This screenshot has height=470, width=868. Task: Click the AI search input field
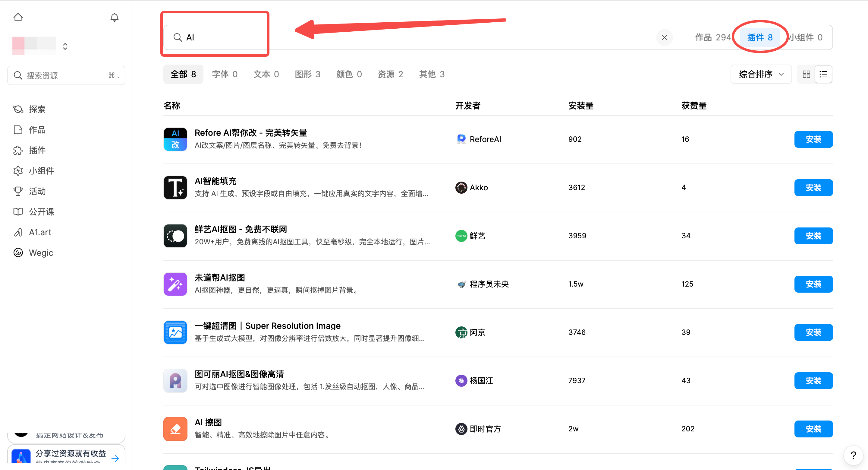tap(216, 37)
